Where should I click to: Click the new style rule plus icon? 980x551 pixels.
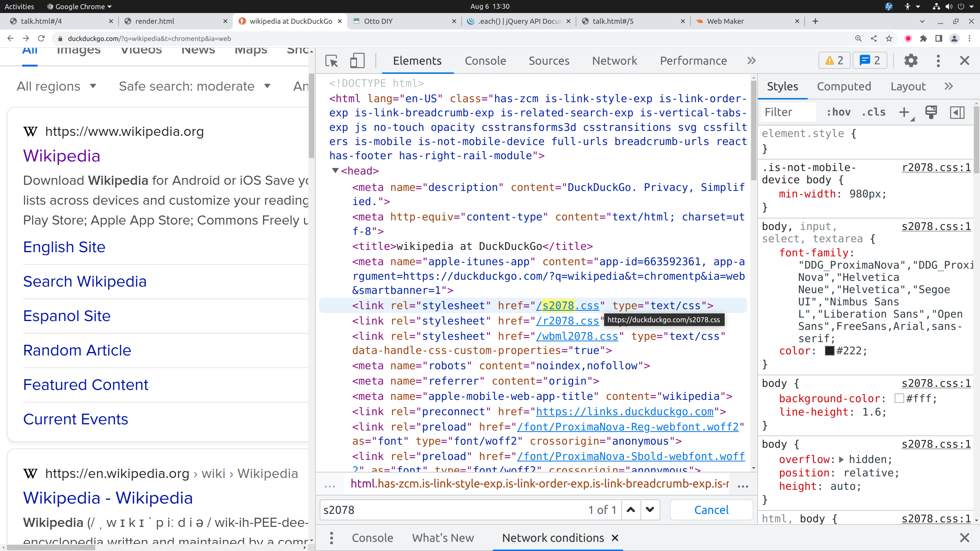pos(904,112)
